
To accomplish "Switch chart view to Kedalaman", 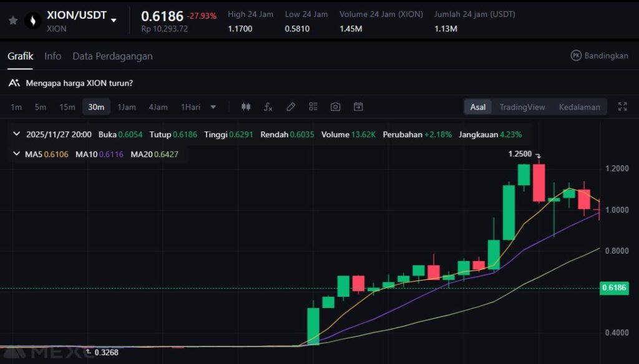I will (x=579, y=107).
